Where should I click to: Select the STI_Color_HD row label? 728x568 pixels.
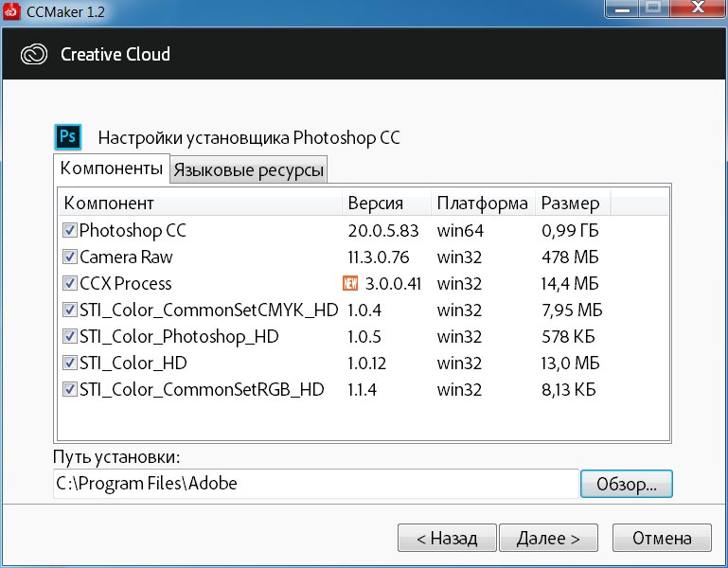133,364
